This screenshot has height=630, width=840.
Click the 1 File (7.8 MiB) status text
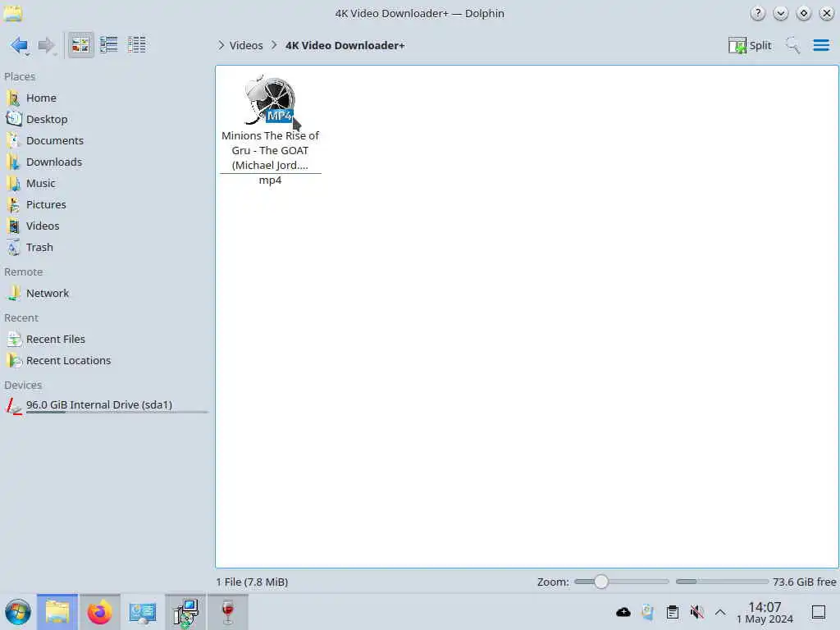click(252, 582)
